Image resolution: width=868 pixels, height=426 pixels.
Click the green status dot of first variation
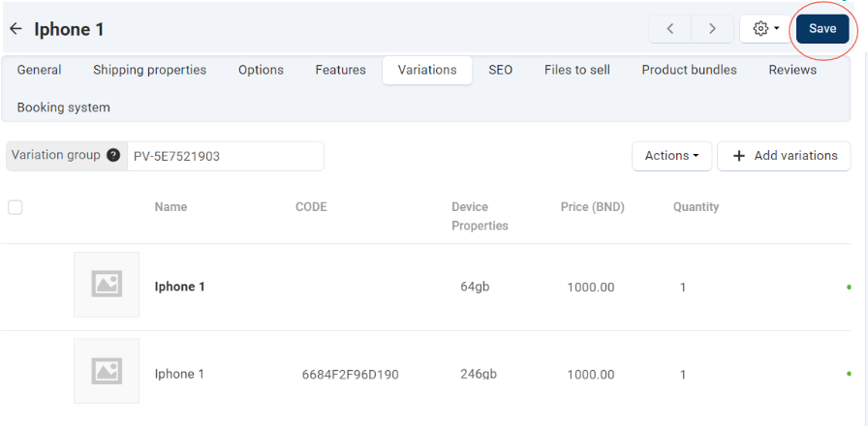click(850, 288)
